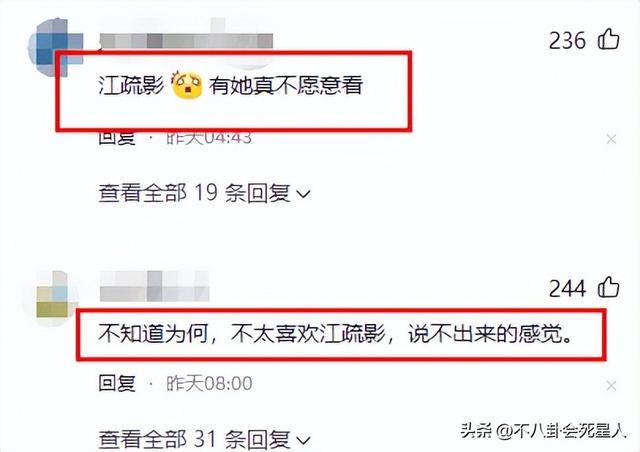Image resolution: width=640 pixels, height=452 pixels.
Task: Select the comment 不知道为何，不太喜欢江疏影
Action: (241, 334)
